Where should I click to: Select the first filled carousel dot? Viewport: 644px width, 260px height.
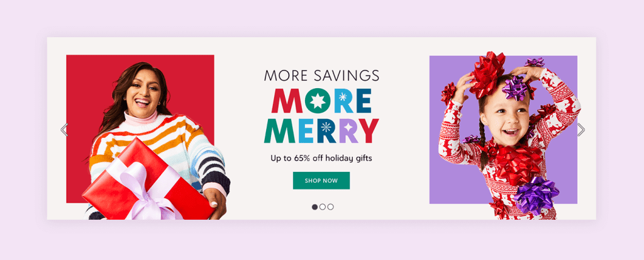[314, 207]
